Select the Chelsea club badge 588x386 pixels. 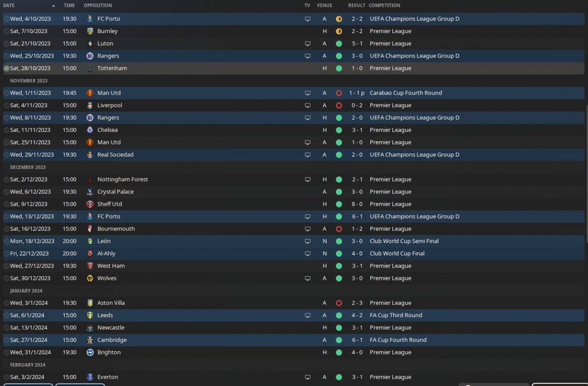pyautogui.click(x=90, y=130)
